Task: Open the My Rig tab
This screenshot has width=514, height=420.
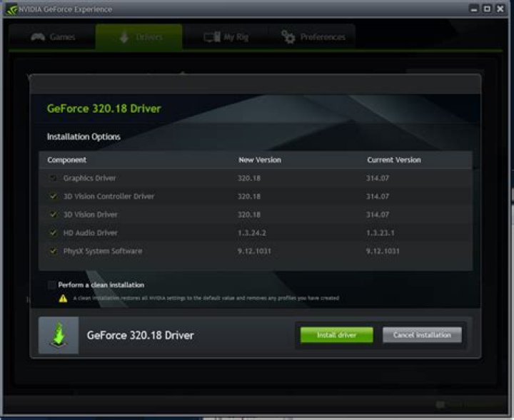Action: point(226,37)
